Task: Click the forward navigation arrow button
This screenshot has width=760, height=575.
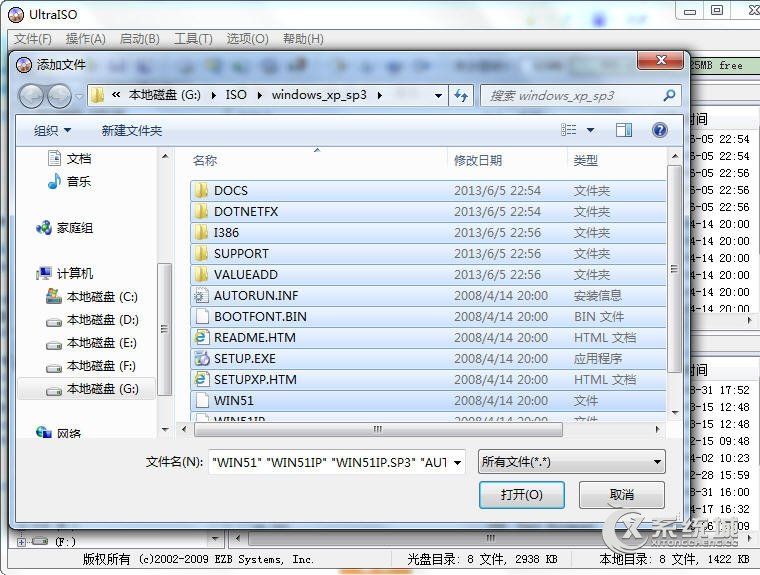Action: click(59, 96)
